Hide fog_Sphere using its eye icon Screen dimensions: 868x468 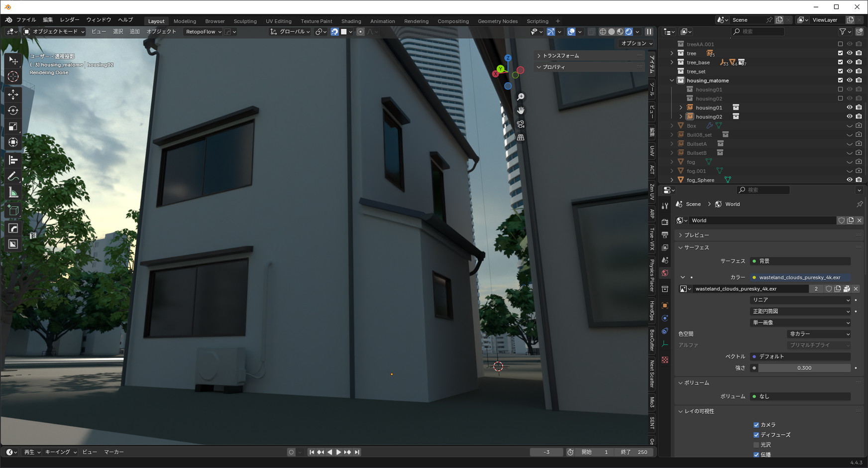[850, 180]
